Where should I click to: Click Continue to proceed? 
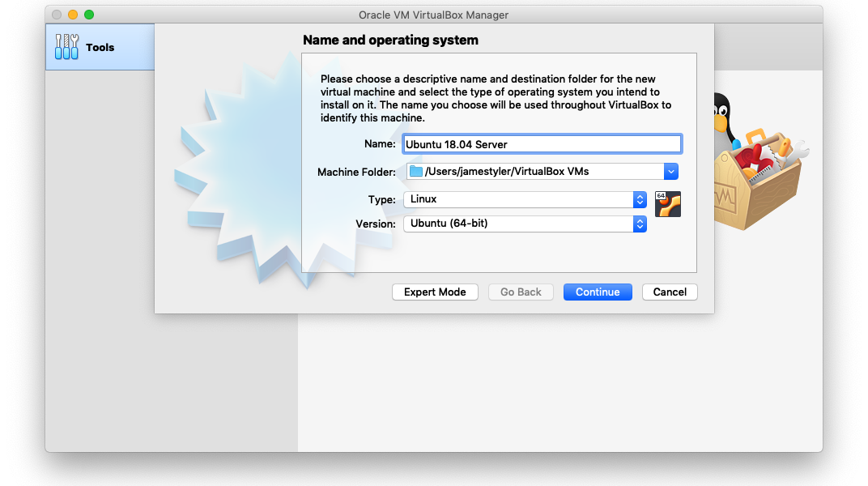click(x=598, y=292)
